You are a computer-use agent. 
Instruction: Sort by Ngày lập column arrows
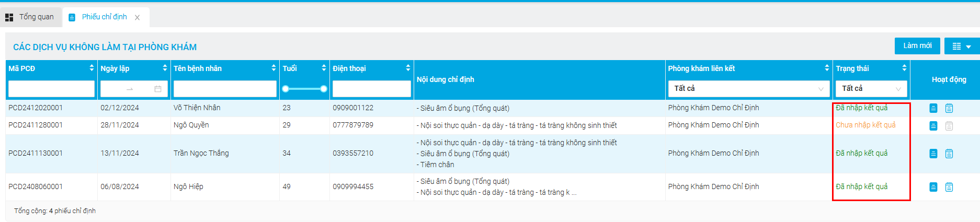click(165, 68)
